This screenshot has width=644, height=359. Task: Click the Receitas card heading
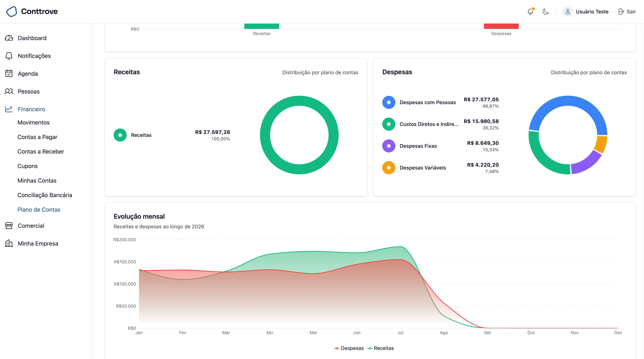tap(127, 72)
